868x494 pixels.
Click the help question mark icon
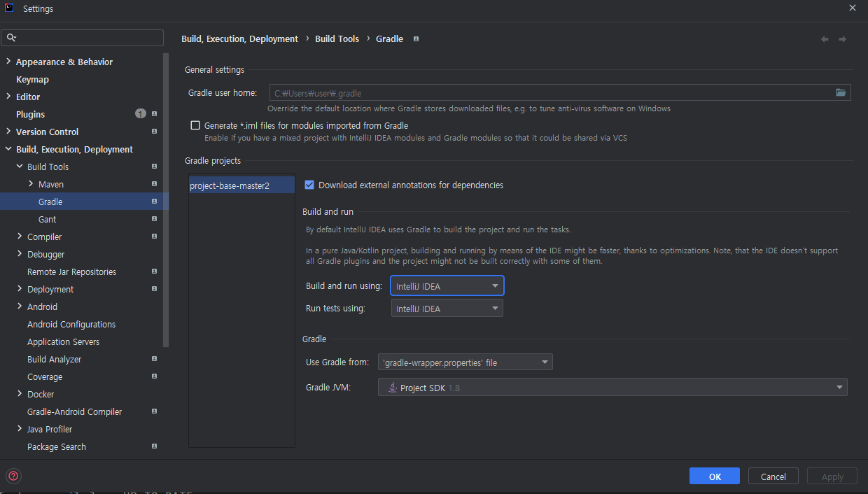coord(13,477)
